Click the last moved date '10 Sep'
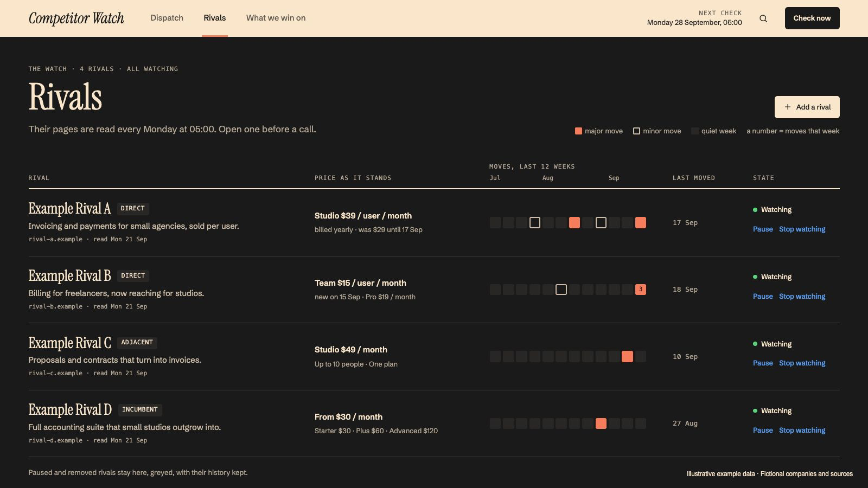The height and width of the screenshot is (488, 868). click(685, 357)
